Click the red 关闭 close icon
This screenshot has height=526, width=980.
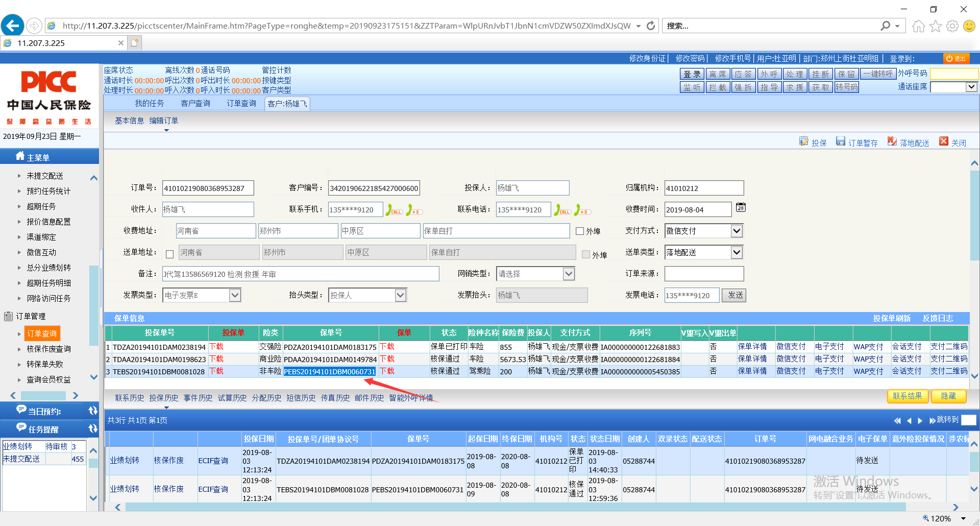pyautogui.click(x=944, y=141)
